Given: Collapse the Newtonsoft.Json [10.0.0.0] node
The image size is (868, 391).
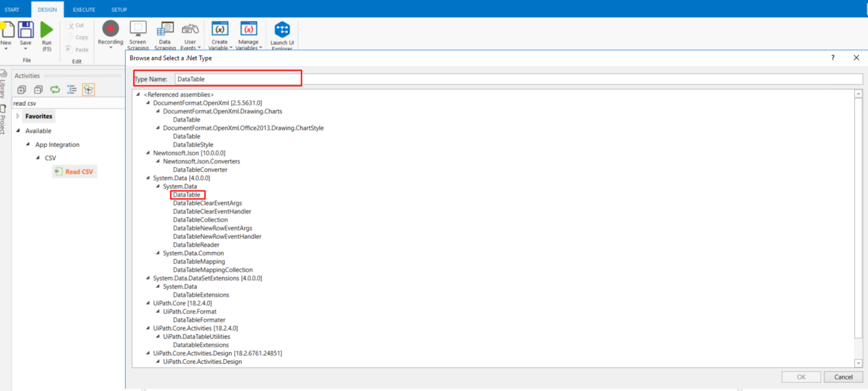Looking at the screenshot, I should click(148, 153).
